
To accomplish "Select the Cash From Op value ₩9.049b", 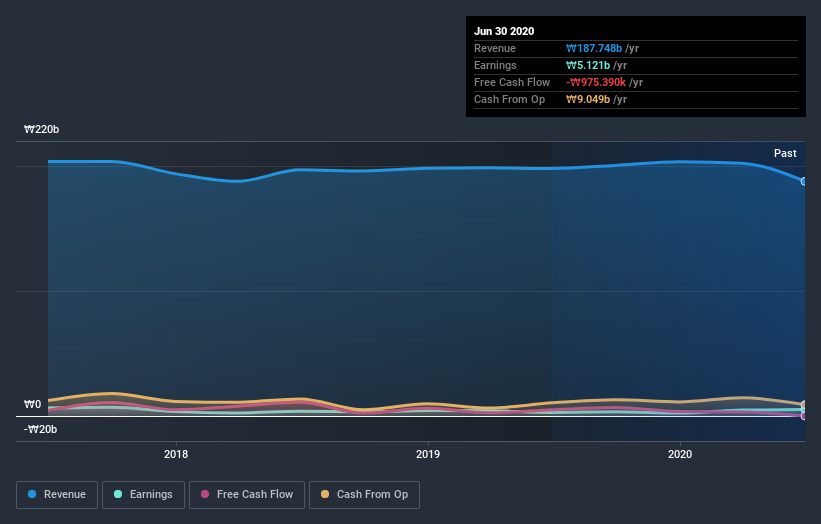I will click(x=588, y=99).
